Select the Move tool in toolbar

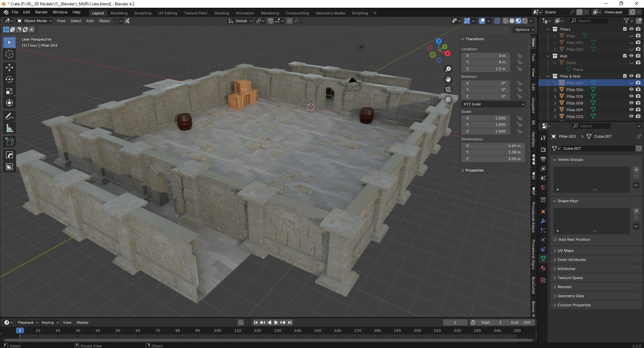pos(9,68)
